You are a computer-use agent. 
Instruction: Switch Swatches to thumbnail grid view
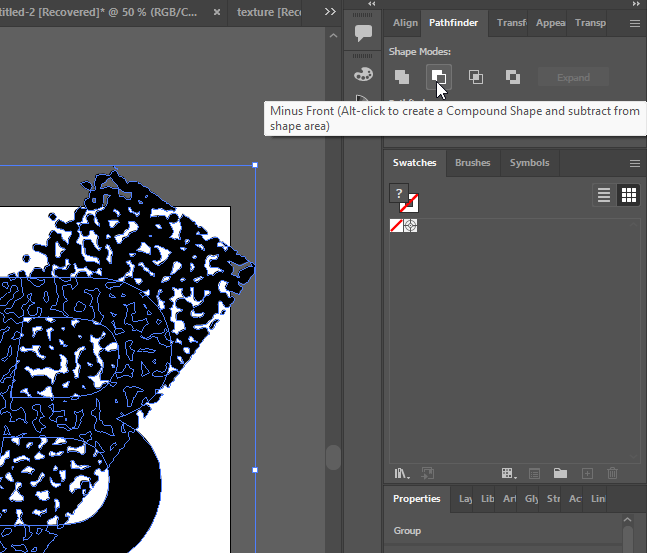[x=628, y=195]
